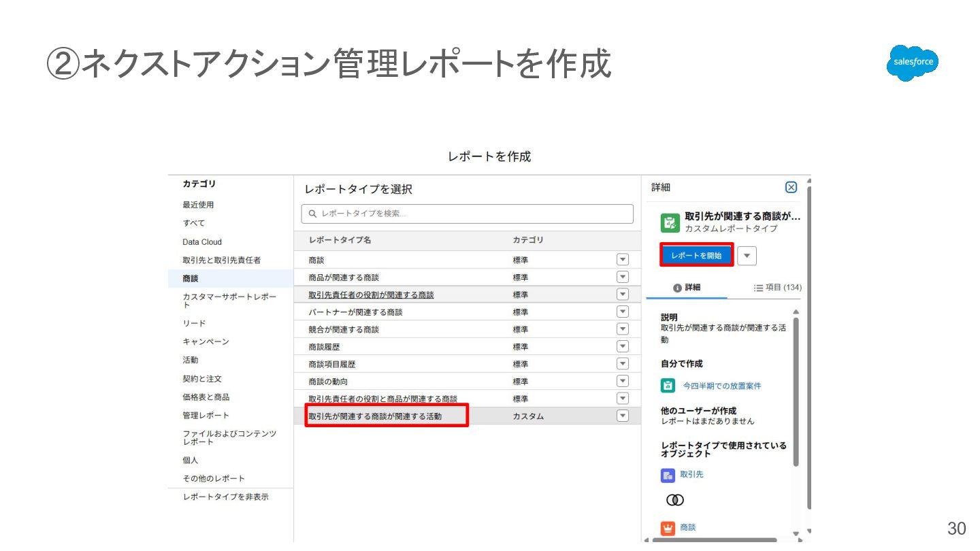Switch to the 詳細 tab

[x=687, y=288]
